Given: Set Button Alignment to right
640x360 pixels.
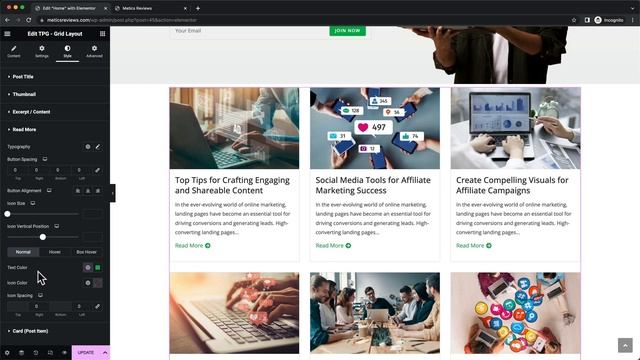Looking at the screenshot, I should [98, 191].
